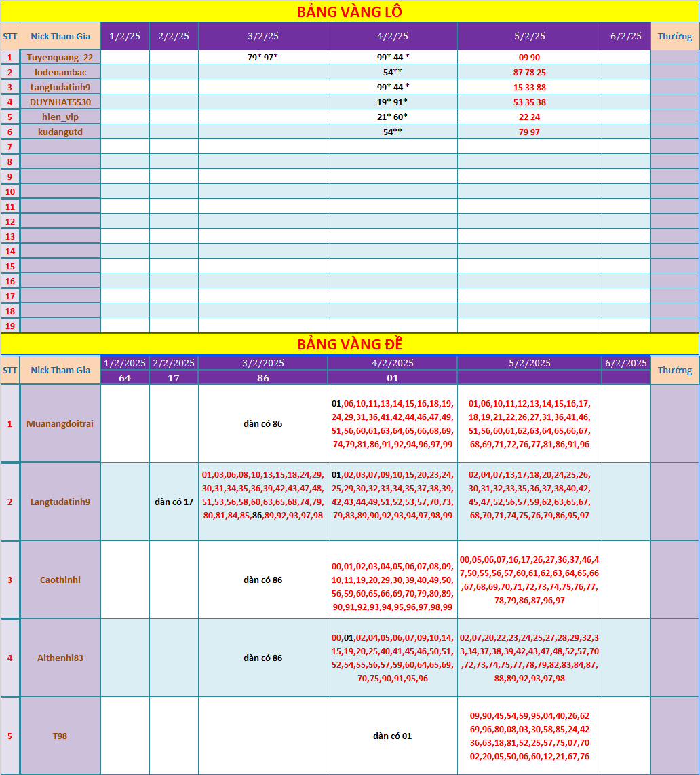The height and width of the screenshot is (775, 700).
Task: Select row number 13 in the STT column
Action: (10, 236)
